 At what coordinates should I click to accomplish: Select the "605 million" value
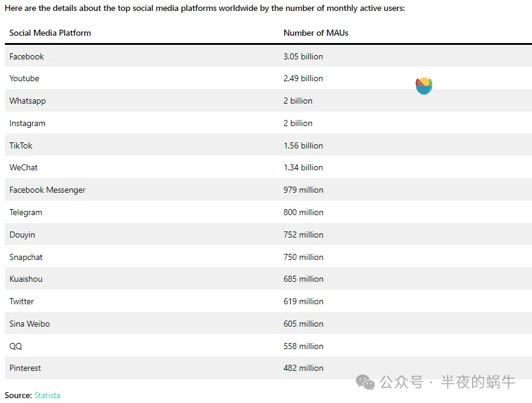coord(304,324)
